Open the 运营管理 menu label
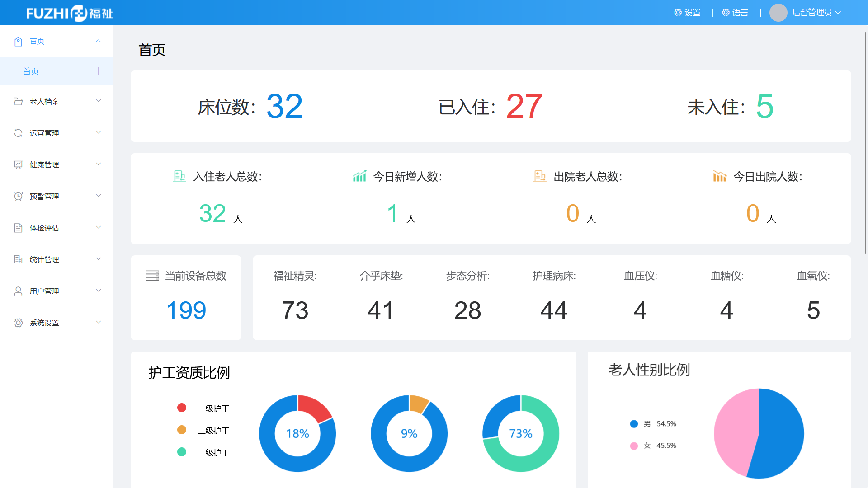868x488 pixels. [44, 133]
